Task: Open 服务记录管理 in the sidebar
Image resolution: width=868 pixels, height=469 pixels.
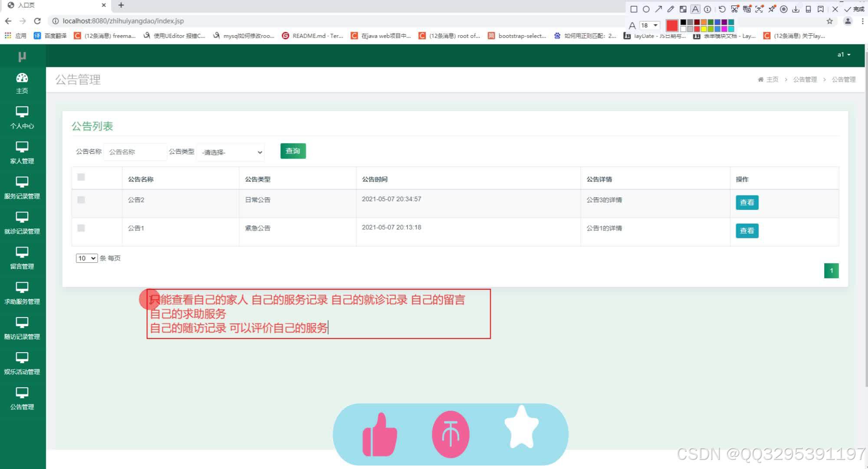Action: pos(22,188)
